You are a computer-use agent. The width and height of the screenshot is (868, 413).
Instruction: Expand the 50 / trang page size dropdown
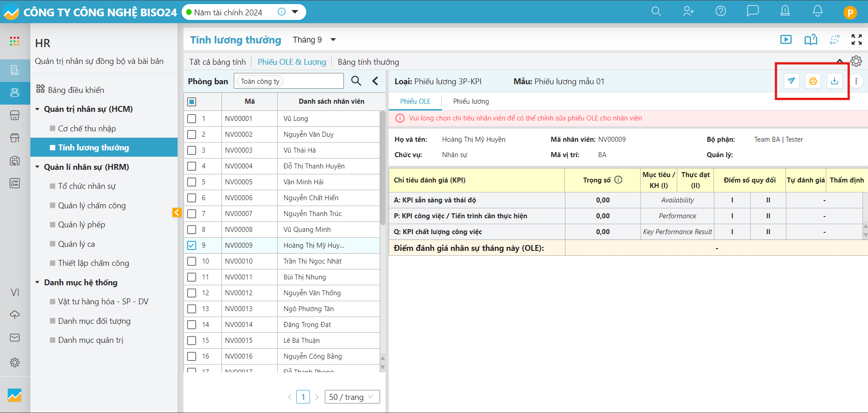[x=352, y=397]
